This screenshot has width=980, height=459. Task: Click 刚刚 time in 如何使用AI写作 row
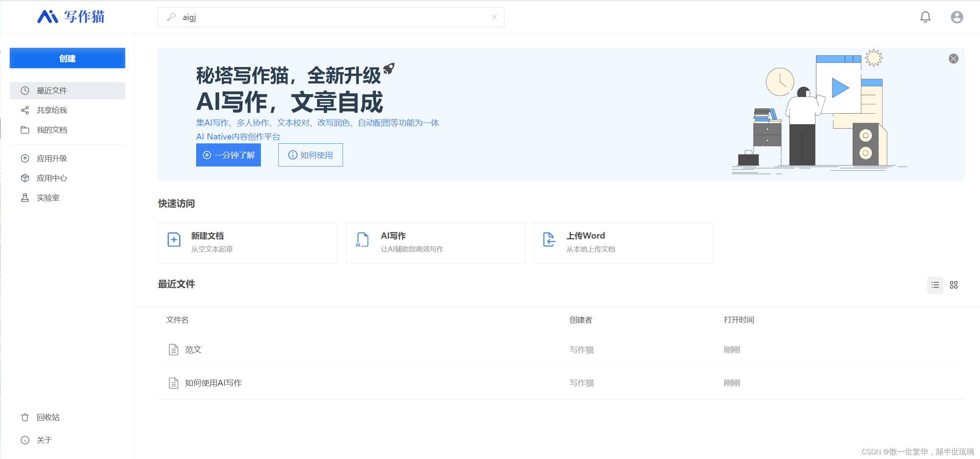tap(732, 383)
